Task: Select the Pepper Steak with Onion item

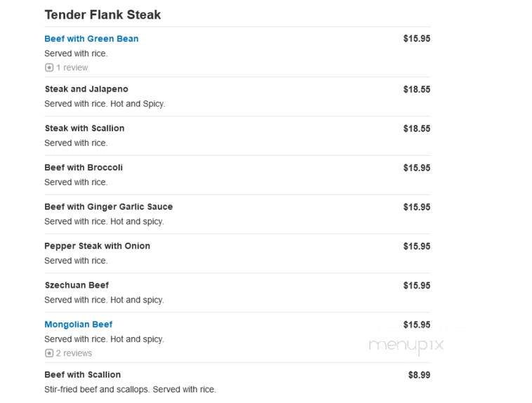Action: point(97,246)
